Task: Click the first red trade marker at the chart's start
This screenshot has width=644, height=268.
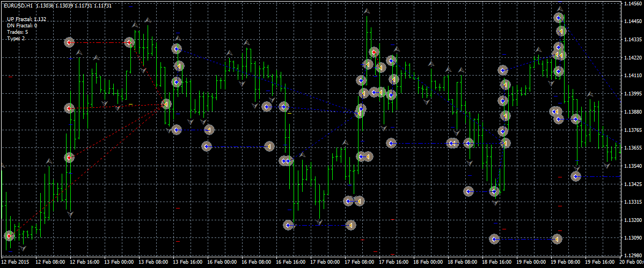Action: coord(9,236)
